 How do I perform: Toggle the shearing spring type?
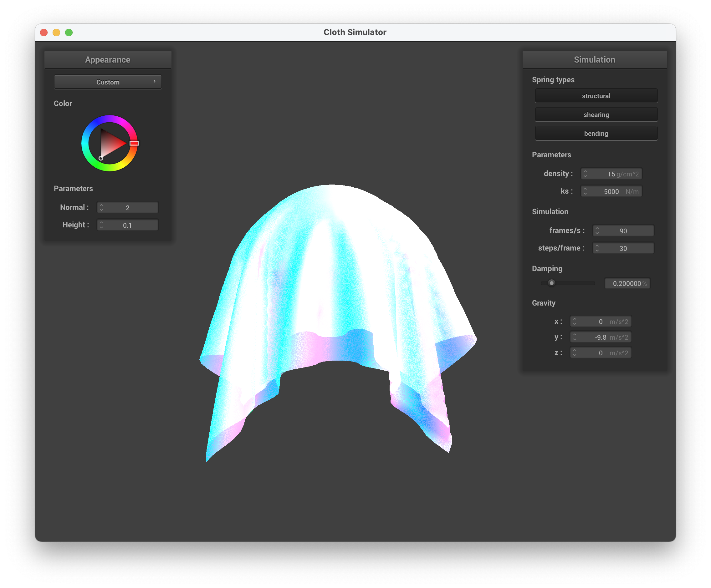pos(596,115)
